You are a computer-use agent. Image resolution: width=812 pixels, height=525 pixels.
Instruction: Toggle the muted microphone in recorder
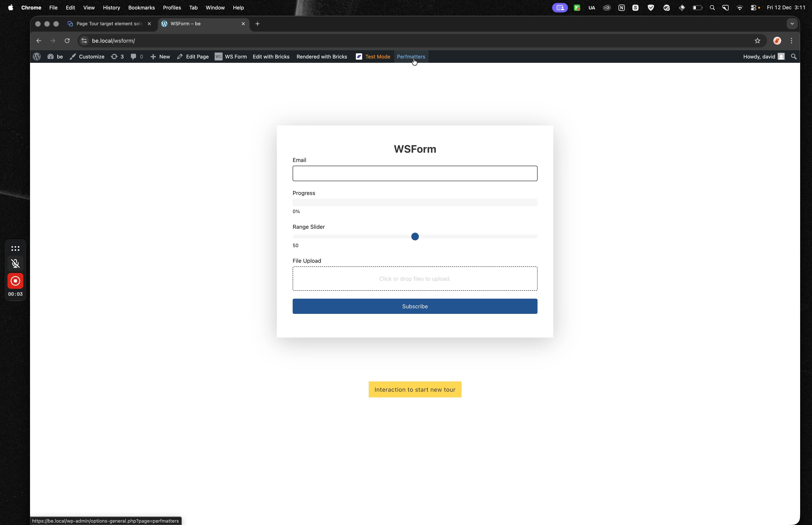pos(15,263)
